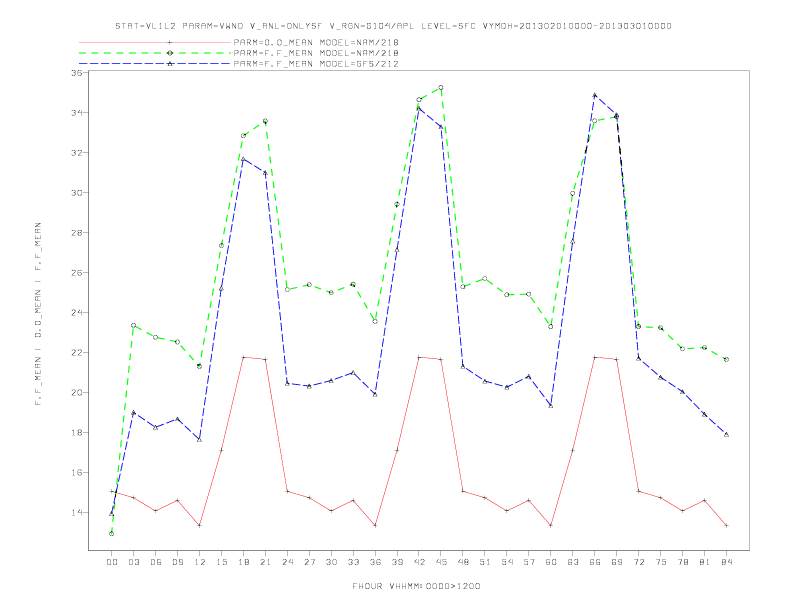The width and height of the screenshot is (792, 612).
Task: Click the y-axis tick label 22
Action: [x=77, y=352]
